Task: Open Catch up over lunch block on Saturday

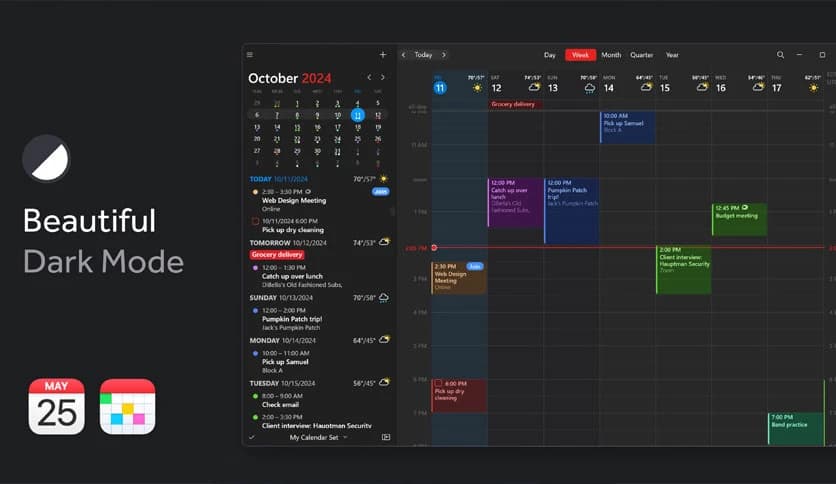Action: (x=516, y=203)
